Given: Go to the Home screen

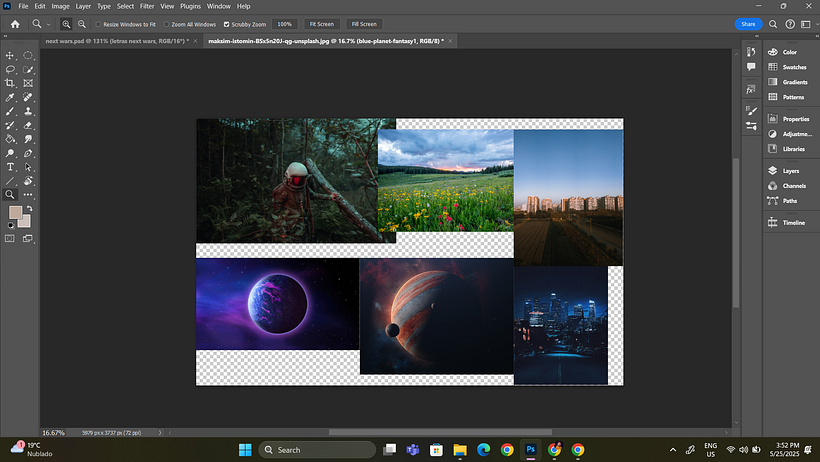Looking at the screenshot, I should (15, 24).
